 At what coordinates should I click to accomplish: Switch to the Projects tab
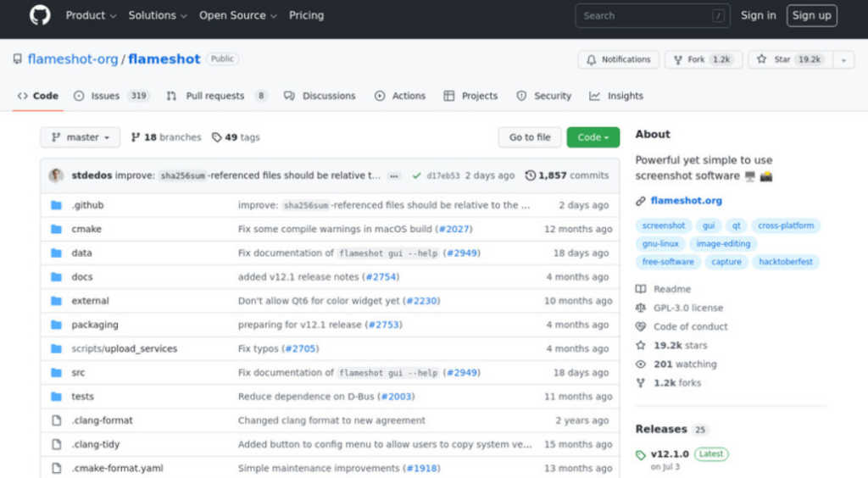(471, 96)
